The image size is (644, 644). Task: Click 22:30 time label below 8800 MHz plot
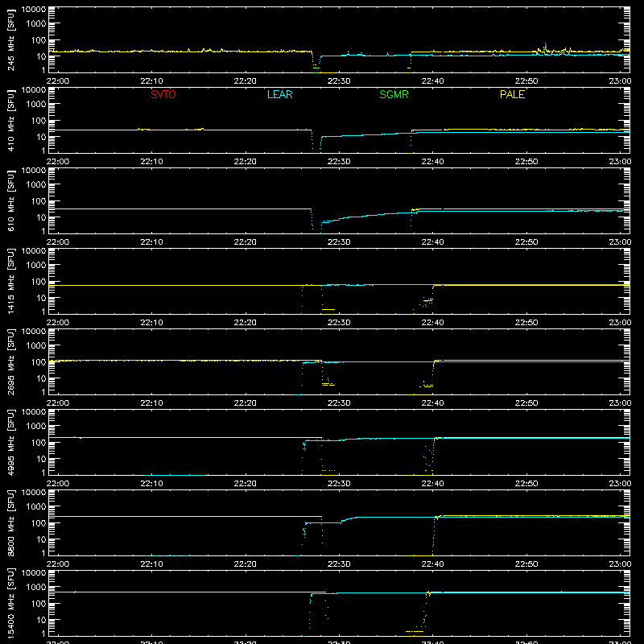pos(339,564)
